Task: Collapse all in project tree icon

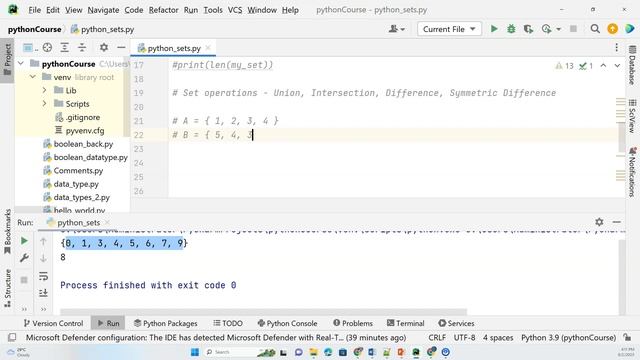Action: (x=82, y=47)
